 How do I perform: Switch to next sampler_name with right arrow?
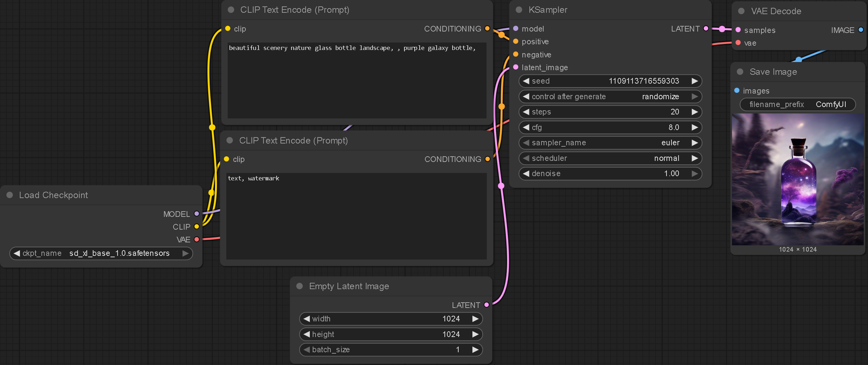tap(694, 142)
